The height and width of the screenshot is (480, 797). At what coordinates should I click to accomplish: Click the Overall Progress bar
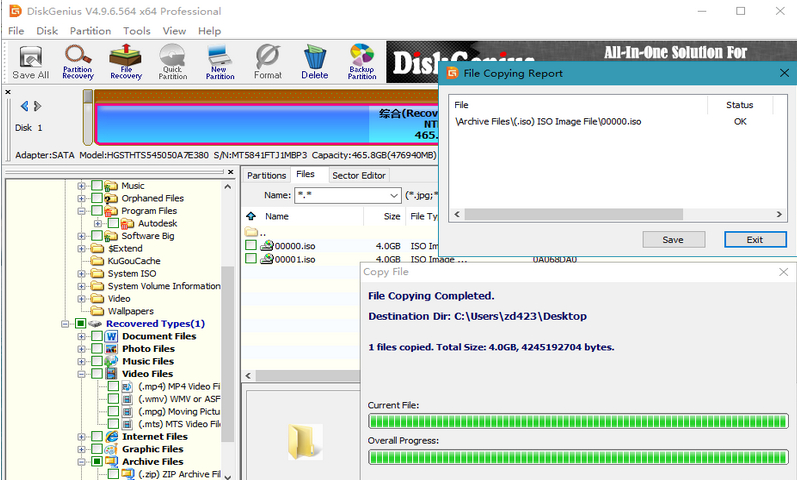[578, 457]
